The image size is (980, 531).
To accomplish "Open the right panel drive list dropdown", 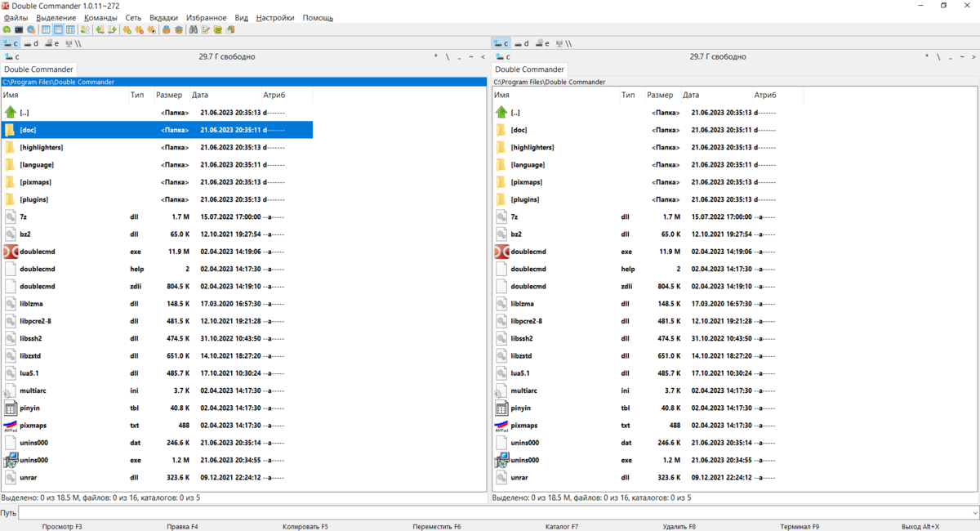I will [502, 57].
